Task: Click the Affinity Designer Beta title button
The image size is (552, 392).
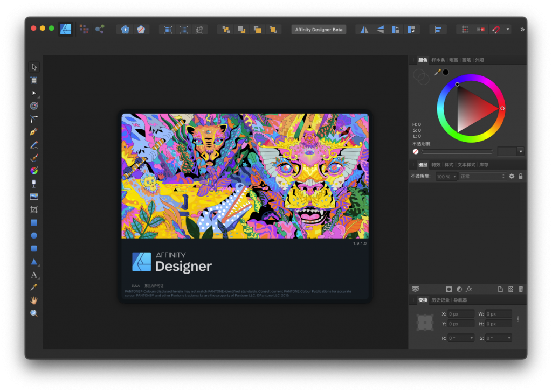Action: click(319, 30)
